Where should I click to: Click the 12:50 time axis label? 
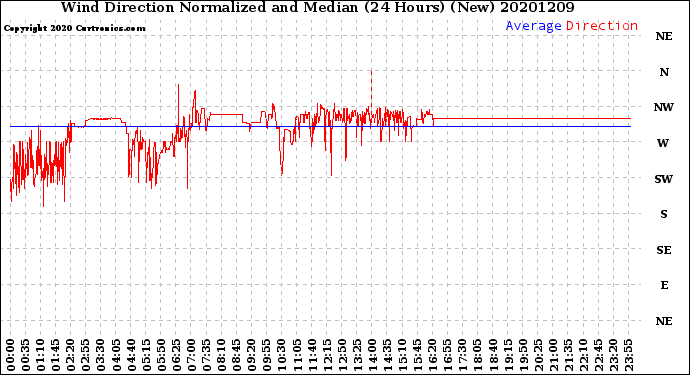click(x=342, y=355)
